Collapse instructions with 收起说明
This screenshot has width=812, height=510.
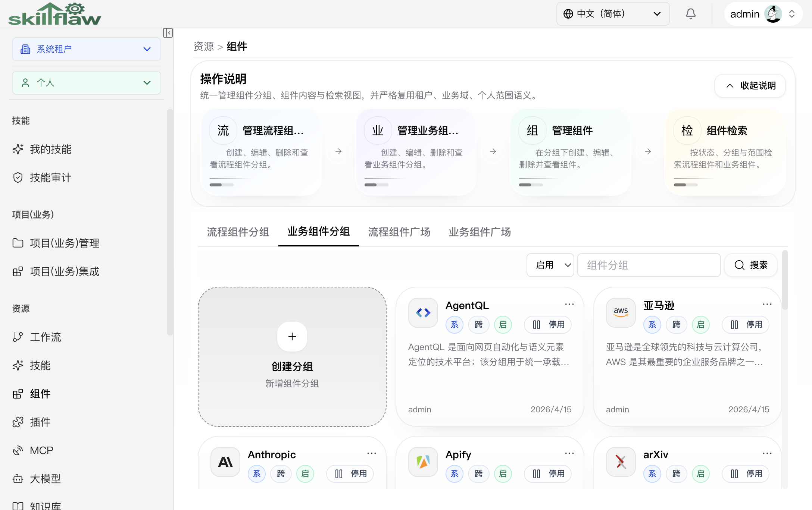click(750, 86)
